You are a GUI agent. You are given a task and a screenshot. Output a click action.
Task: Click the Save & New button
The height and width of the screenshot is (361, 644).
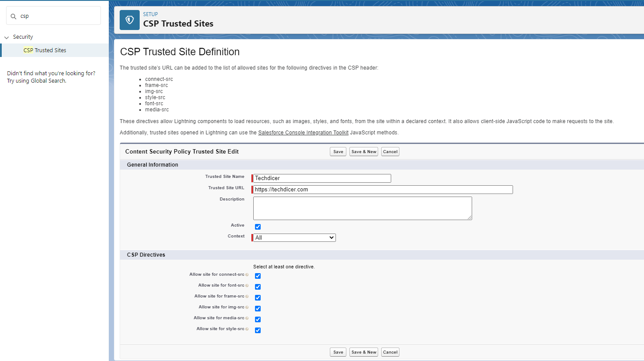pos(363,151)
